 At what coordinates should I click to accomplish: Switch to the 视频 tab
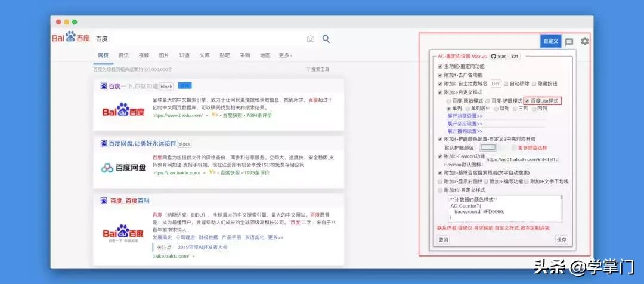[144, 55]
